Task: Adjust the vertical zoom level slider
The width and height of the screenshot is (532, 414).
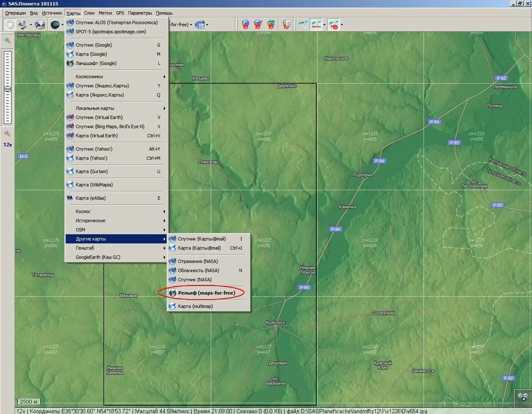Action: click(7, 87)
